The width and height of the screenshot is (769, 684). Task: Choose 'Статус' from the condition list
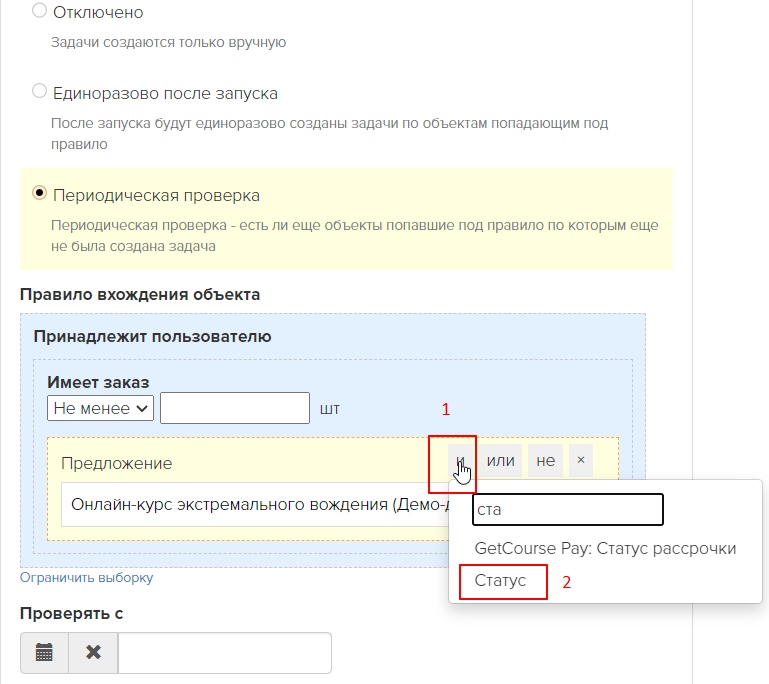point(500,581)
